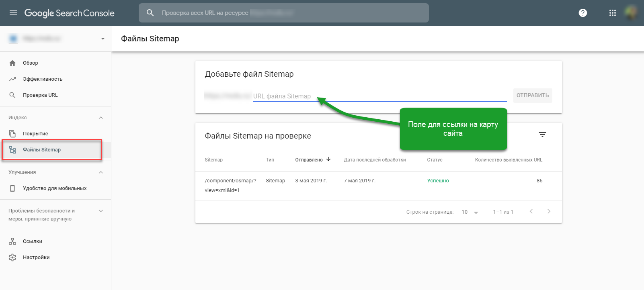Click the URL inspection magnifier icon
This screenshot has width=644, height=290.
(x=12, y=95)
